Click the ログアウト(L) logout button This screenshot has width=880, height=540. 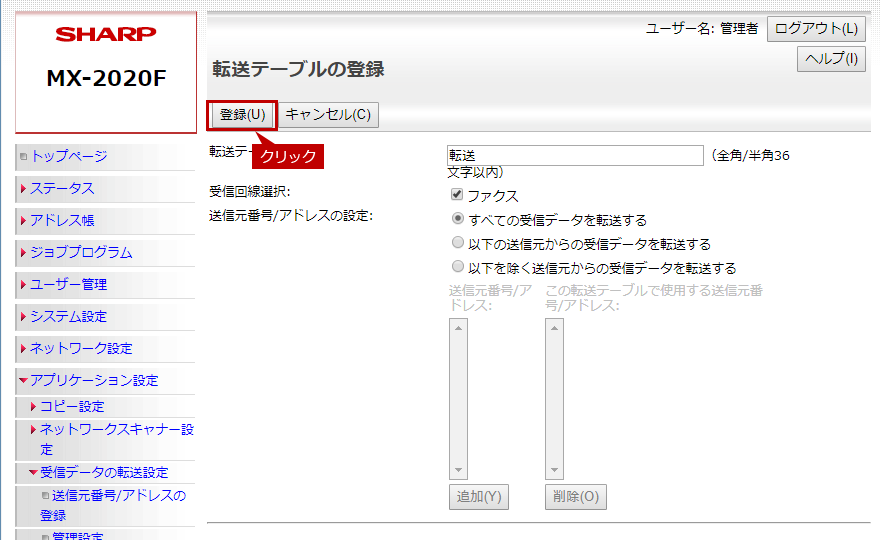[x=816, y=29]
